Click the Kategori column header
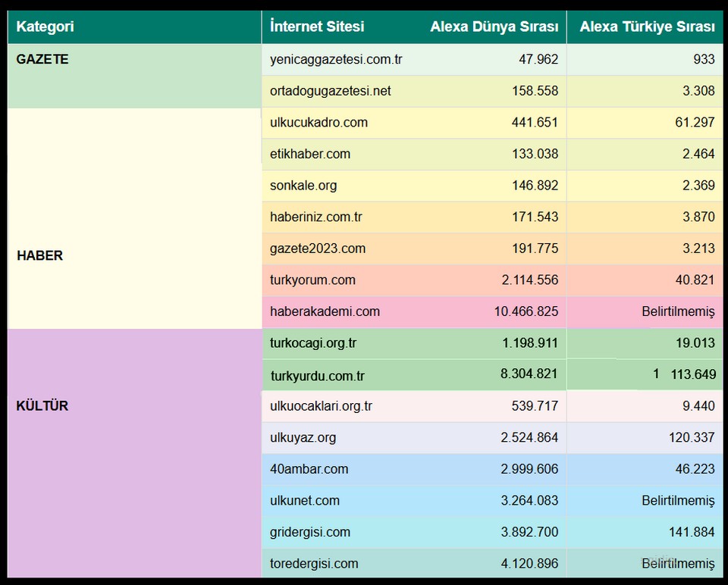The image size is (728, 585). 45,27
